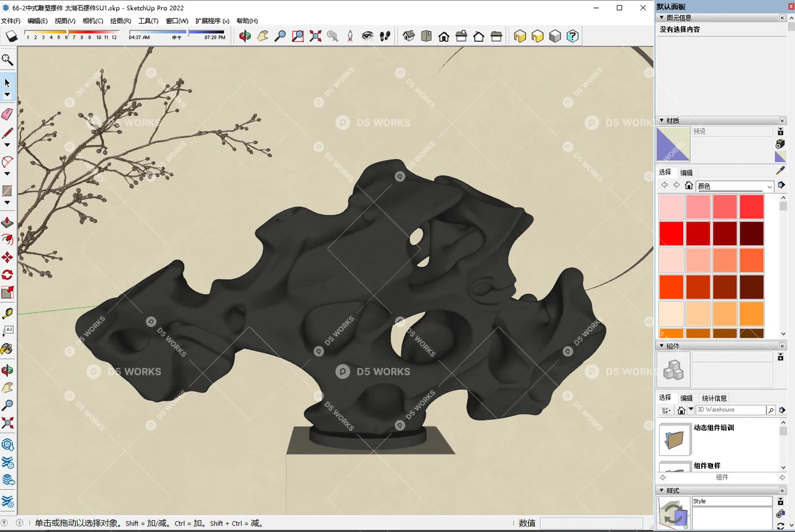Select the 动态组件培训 component thumbnail

[675, 440]
